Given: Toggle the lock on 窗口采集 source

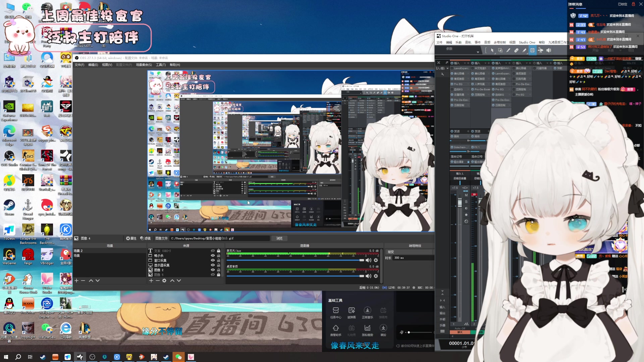Looking at the screenshot, I should coord(219,260).
